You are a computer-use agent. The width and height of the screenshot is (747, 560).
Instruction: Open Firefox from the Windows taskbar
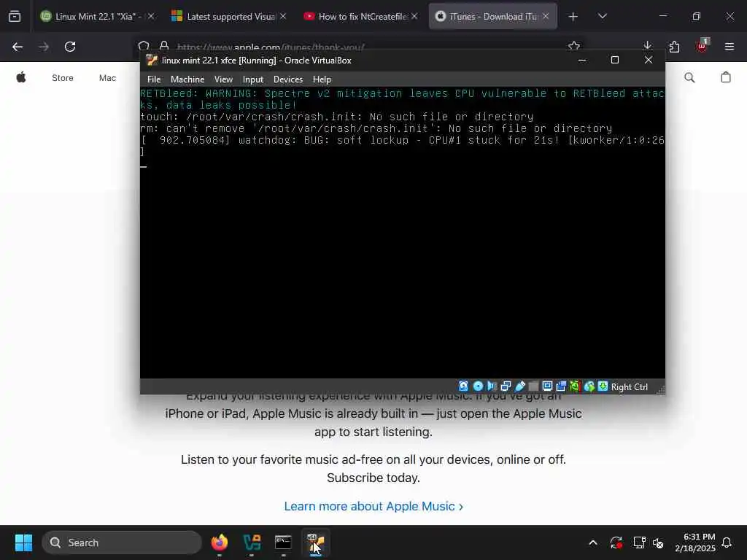click(x=220, y=542)
